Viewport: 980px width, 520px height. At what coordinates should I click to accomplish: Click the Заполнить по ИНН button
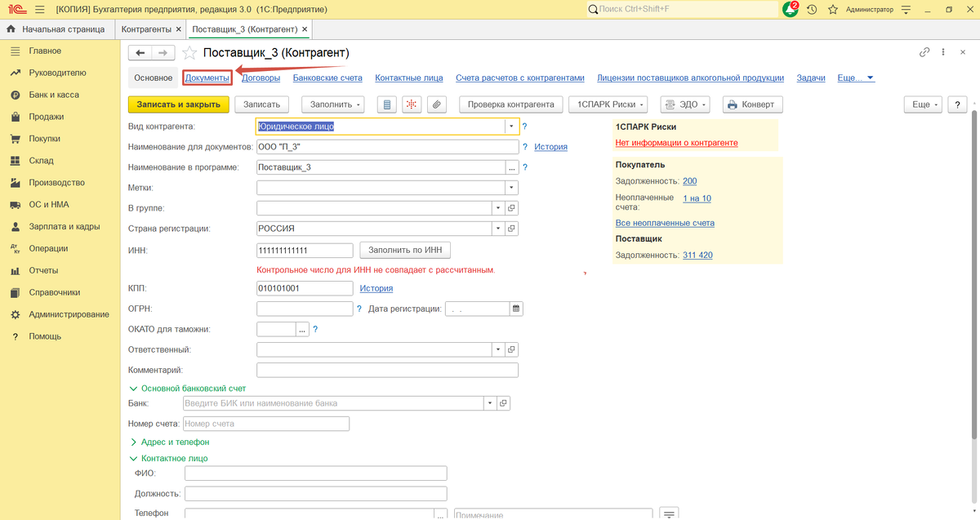point(405,250)
